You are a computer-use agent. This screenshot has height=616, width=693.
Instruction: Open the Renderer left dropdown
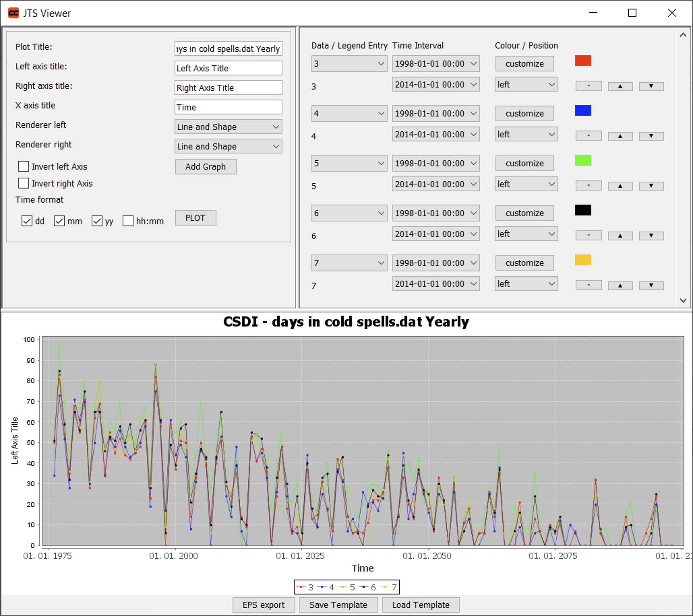(x=228, y=127)
